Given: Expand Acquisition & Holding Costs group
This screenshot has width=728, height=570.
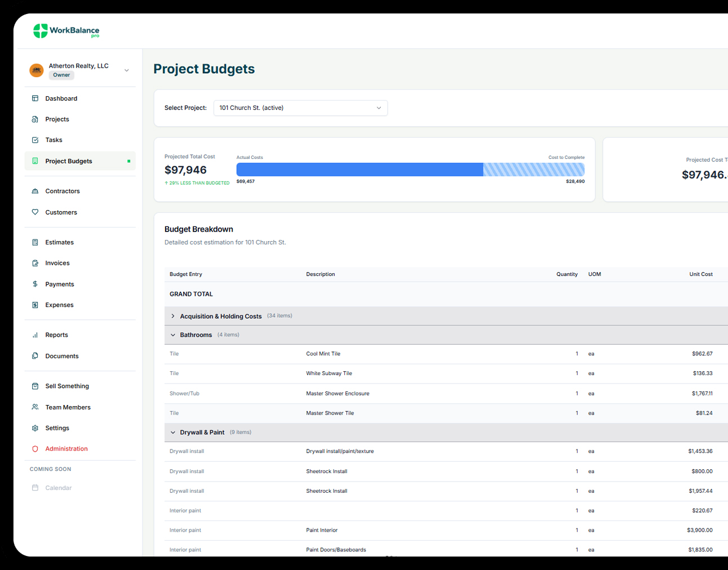Looking at the screenshot, I should (x=173, y=317).
